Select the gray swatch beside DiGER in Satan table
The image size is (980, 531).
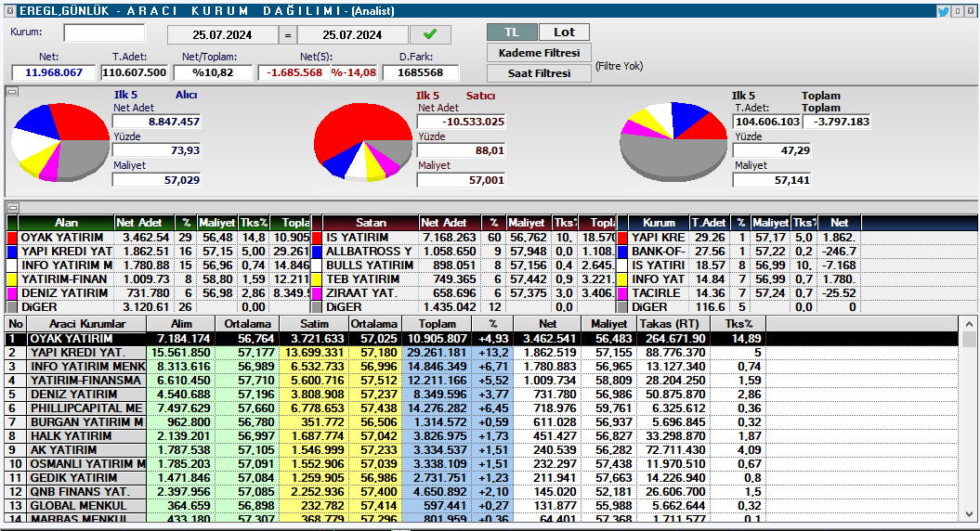point(316,306)
